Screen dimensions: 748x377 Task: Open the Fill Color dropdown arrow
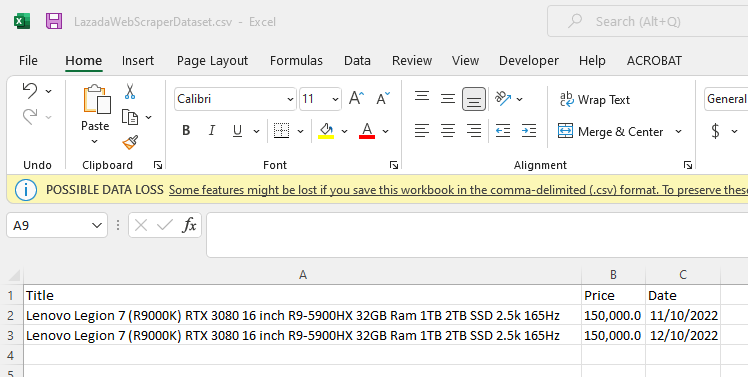[x=344, y=131]
